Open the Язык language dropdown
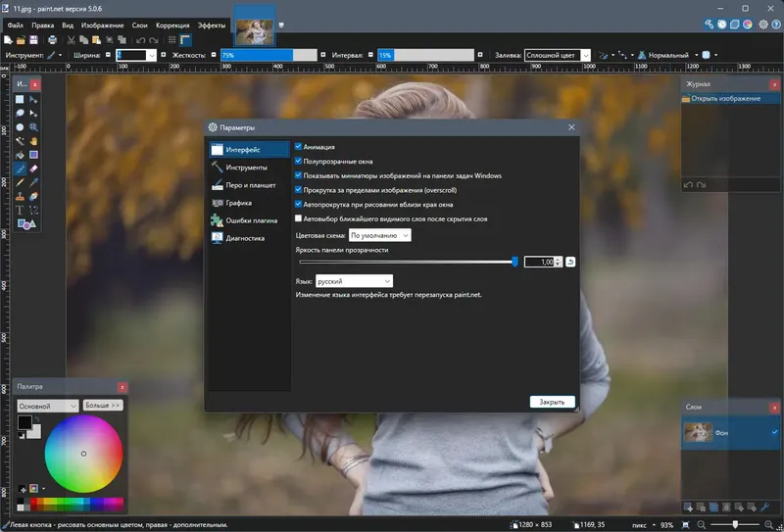 pyautogui.click(x=354, y=281)
